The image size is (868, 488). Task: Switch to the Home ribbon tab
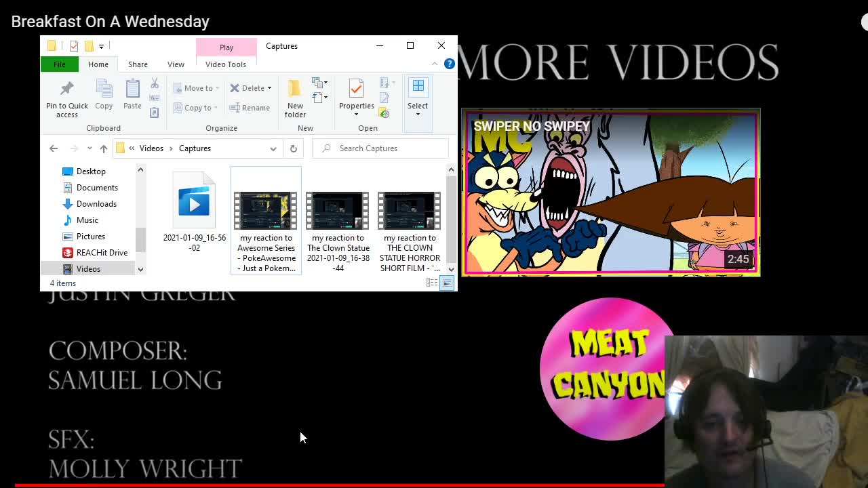coord(98,64)
